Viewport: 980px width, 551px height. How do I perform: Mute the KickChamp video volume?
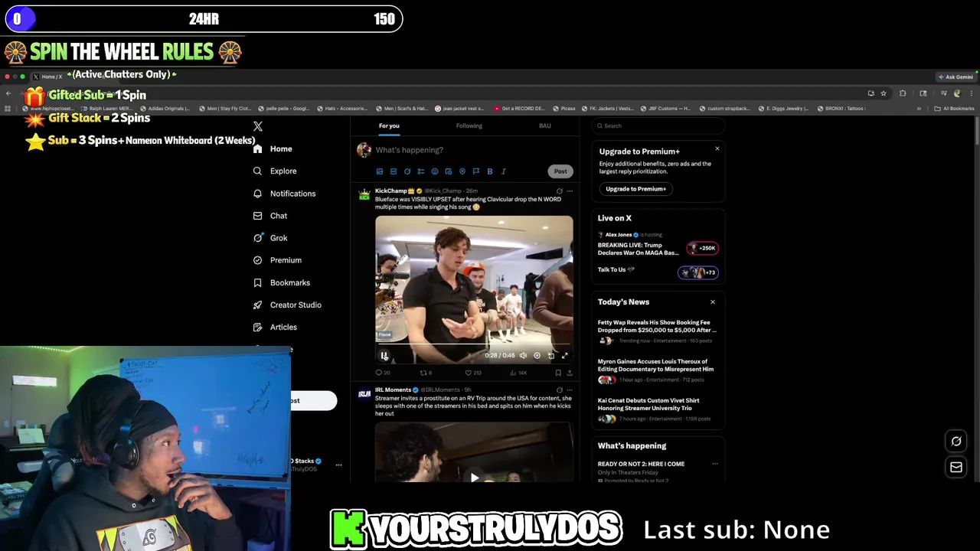point(523,355)
